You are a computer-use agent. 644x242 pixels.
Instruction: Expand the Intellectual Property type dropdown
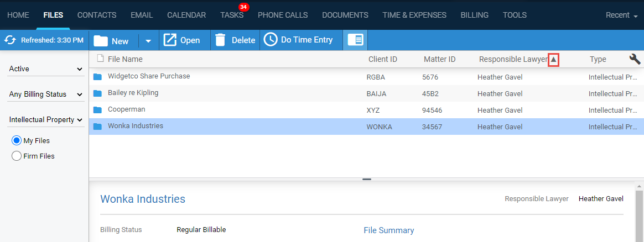[x=45, y=120]
